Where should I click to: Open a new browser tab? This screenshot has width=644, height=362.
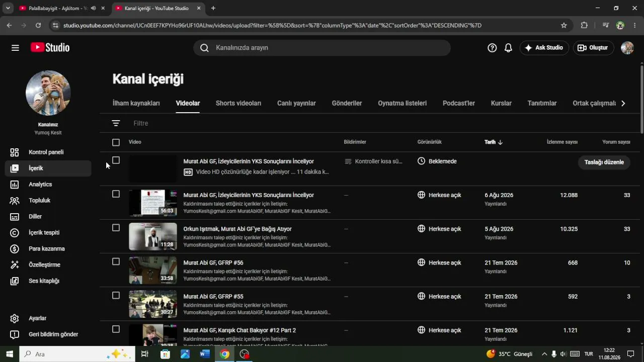[x=213, y=8]
